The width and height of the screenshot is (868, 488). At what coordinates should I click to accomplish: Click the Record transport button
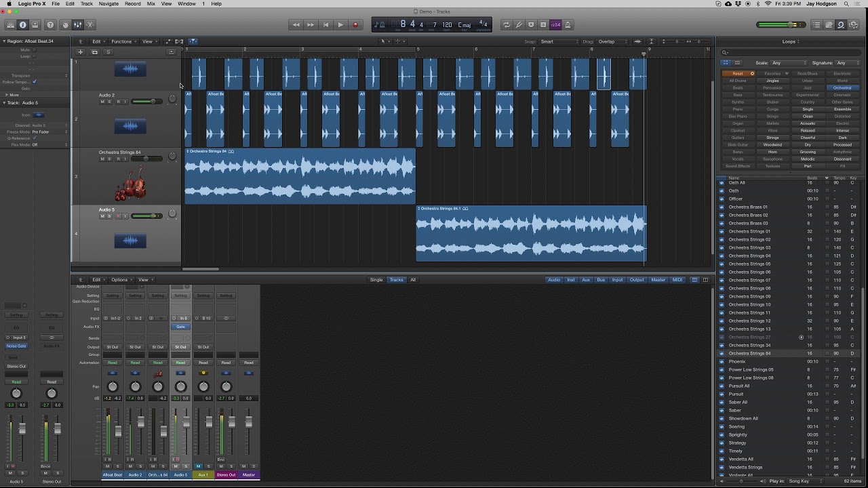(355, 25)
